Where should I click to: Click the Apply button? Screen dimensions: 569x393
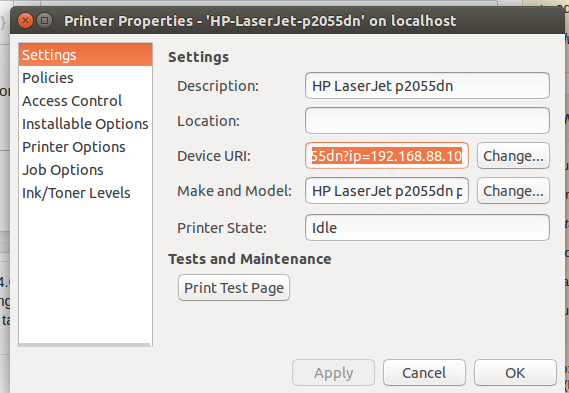tap(333, 373)
